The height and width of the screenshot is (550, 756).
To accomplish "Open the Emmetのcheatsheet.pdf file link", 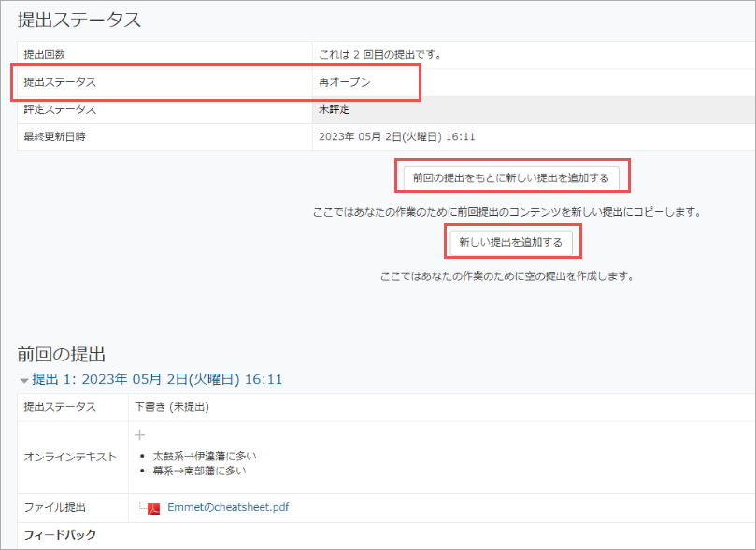I will 228,508.
